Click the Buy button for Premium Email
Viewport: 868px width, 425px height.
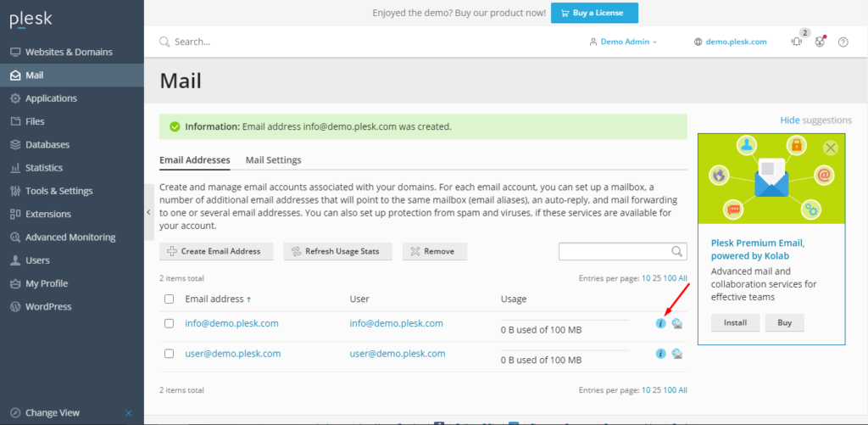[784, 322]
